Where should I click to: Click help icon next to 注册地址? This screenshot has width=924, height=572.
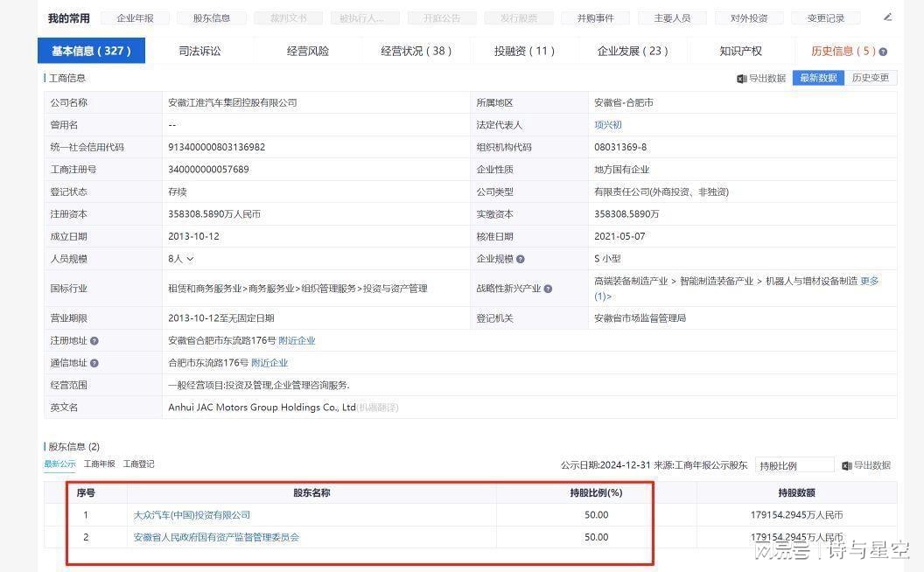click(x=94, y=341)
